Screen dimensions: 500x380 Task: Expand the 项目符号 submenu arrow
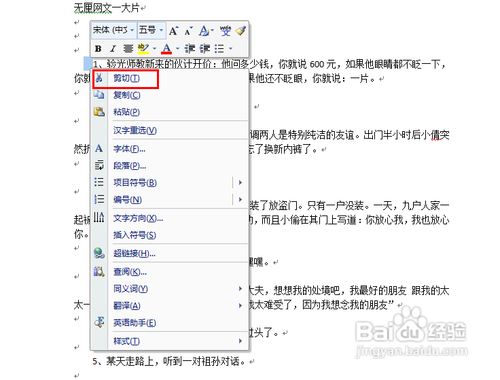240,183
